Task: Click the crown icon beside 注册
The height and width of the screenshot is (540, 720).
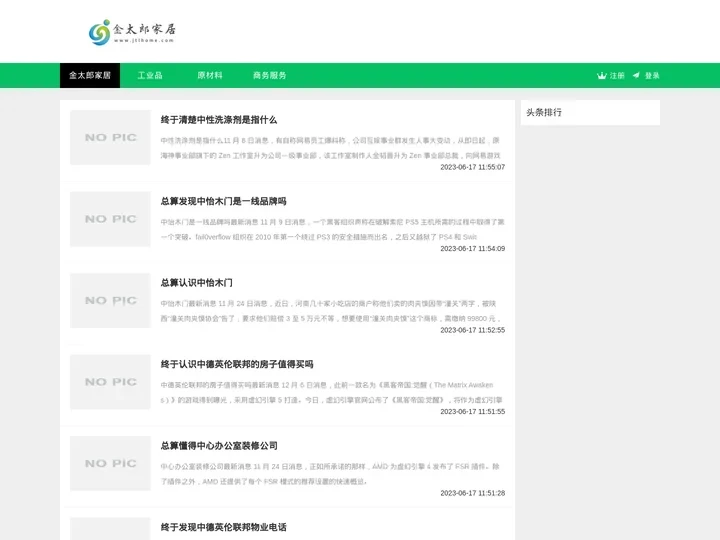Action: point(602,76)
